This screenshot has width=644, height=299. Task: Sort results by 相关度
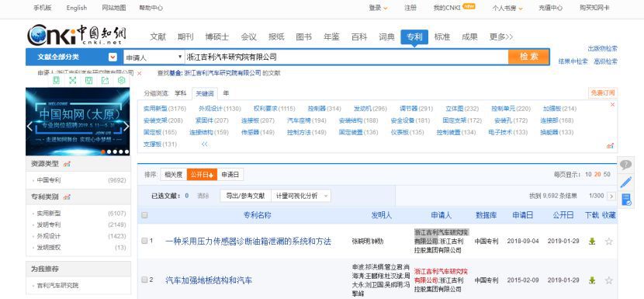(x=173, y=175)
